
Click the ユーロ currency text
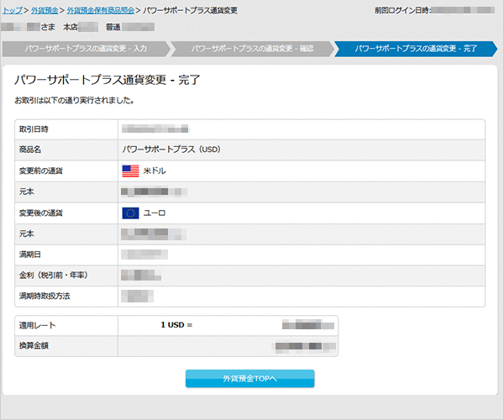click(x=155, y=213)
